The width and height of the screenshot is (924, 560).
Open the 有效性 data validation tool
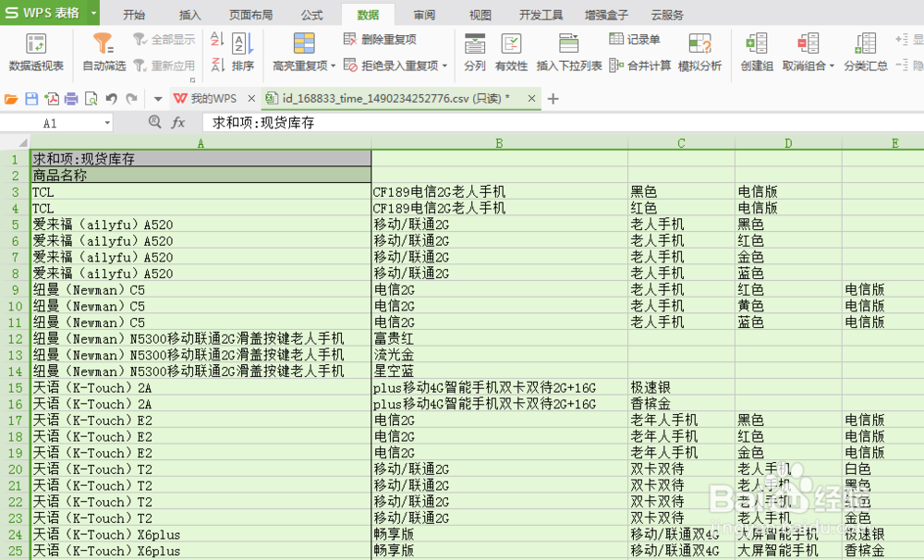(511, 53)
